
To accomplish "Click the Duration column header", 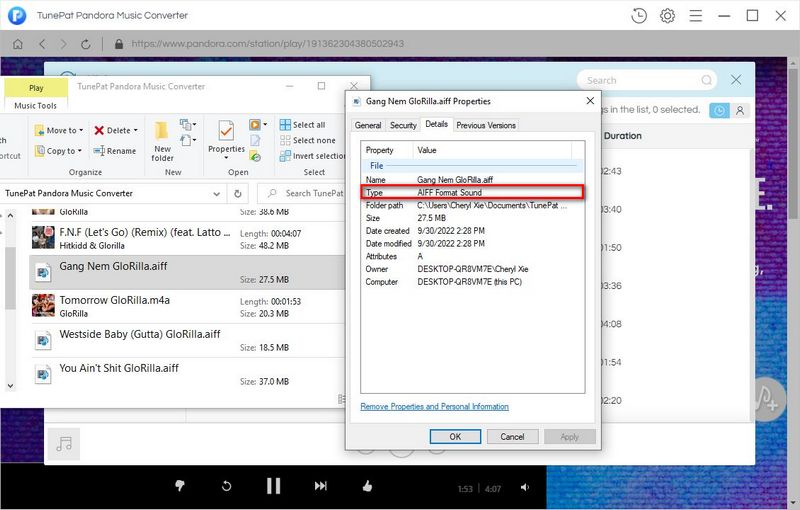I will pos(622,136).
